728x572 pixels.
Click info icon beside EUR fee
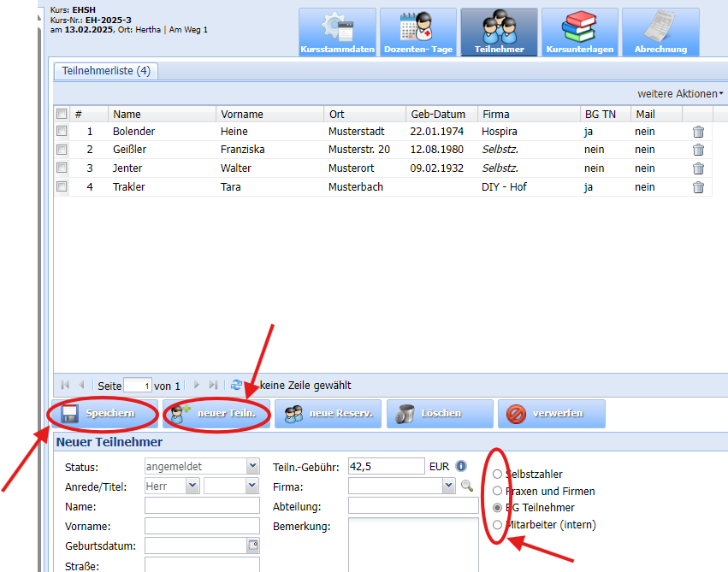[461, 466]
